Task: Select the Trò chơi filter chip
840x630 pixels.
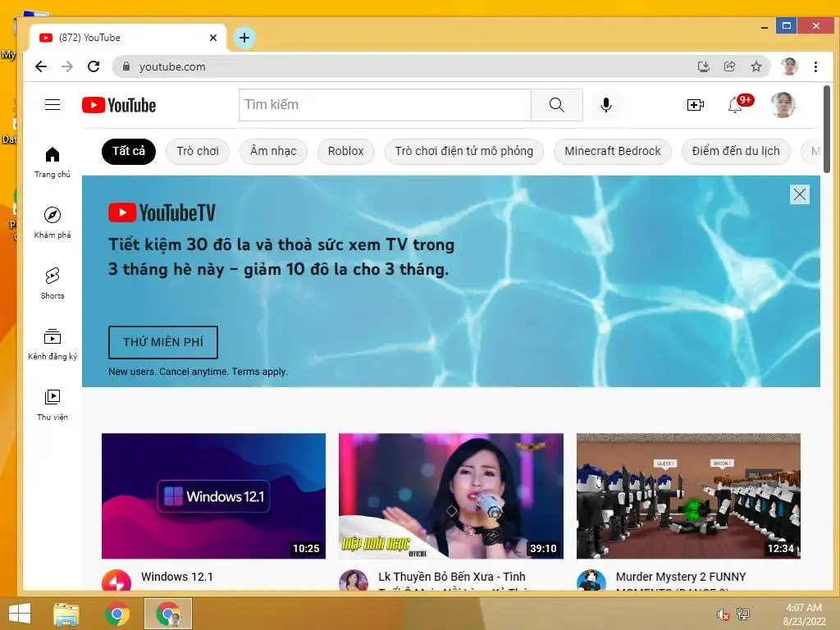Action: (x=198, y=151)
